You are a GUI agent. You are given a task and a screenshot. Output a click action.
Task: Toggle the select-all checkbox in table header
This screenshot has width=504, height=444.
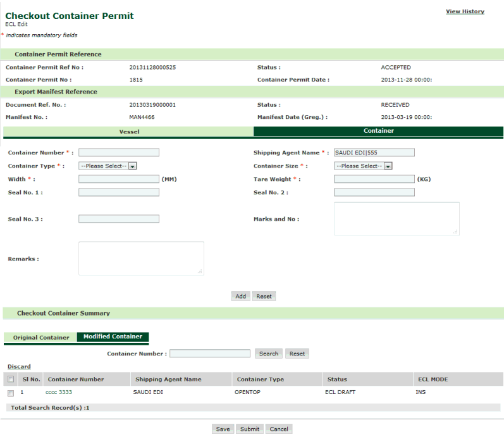click(x=11, y=379)
